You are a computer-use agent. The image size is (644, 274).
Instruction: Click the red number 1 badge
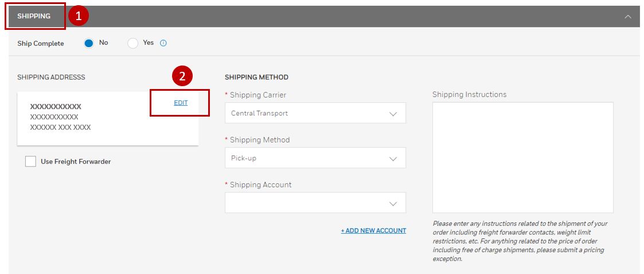(x=79, y=16)
